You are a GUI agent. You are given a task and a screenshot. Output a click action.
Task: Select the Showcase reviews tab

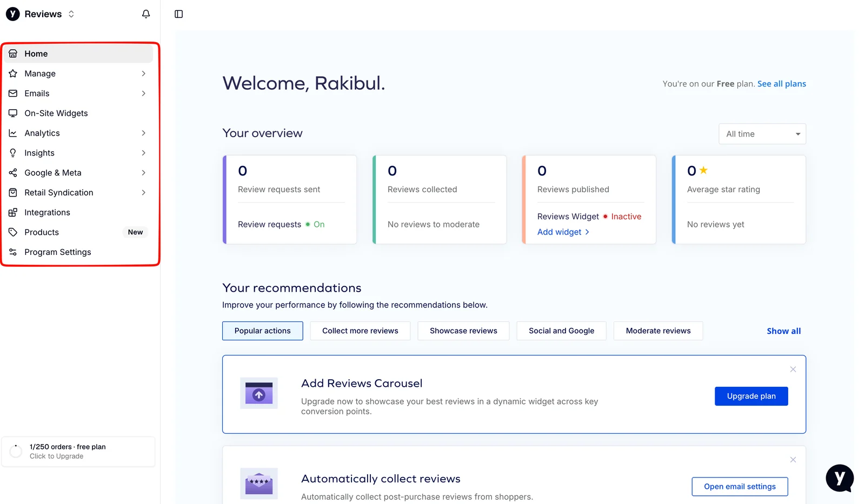coord(463,331)
